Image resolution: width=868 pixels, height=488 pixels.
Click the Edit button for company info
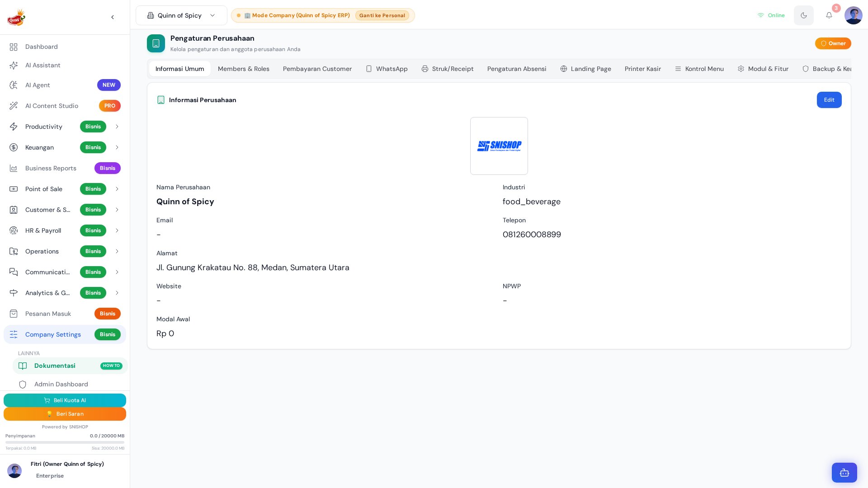(829, 100)
